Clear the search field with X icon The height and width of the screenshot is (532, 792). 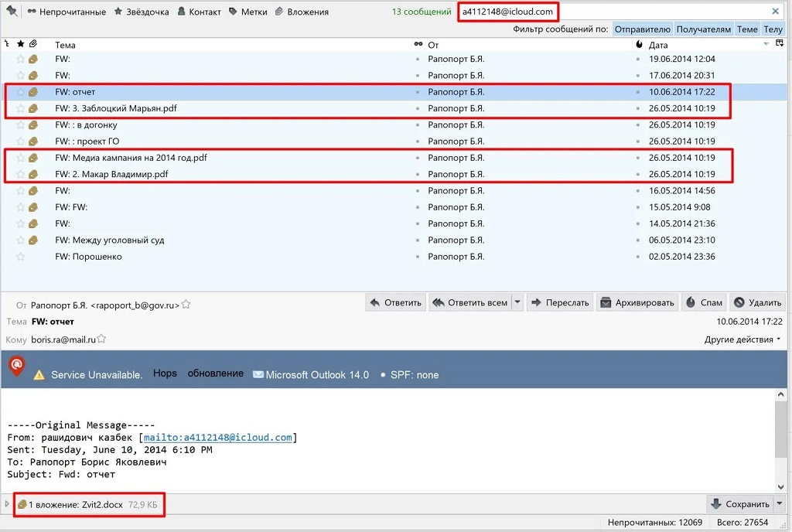pos(775,12)
